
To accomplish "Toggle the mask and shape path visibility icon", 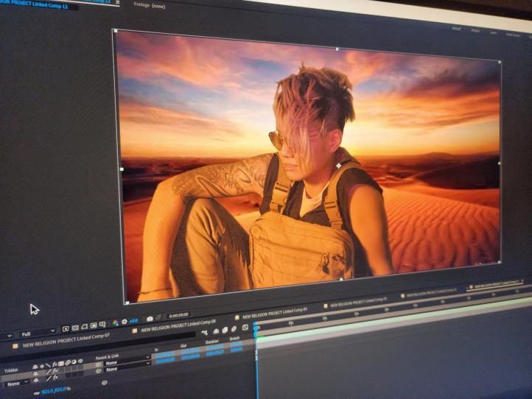I will coord(85,326).
